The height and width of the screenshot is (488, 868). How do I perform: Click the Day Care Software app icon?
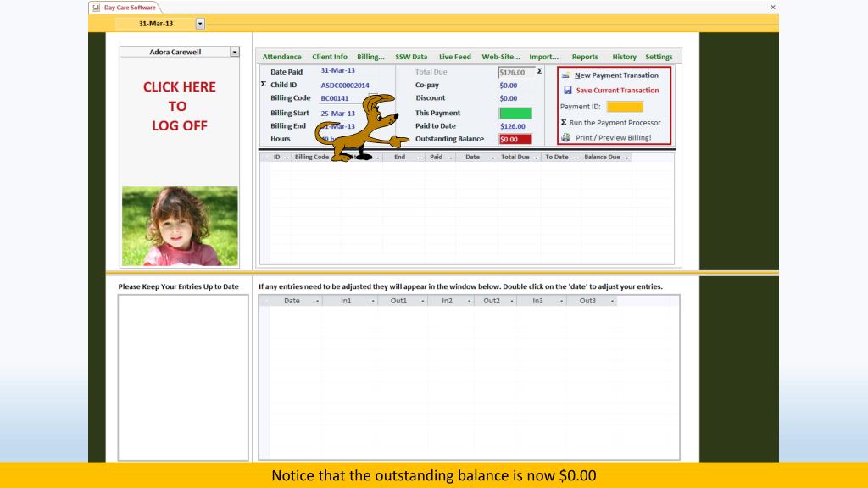[x=97, y=7]
